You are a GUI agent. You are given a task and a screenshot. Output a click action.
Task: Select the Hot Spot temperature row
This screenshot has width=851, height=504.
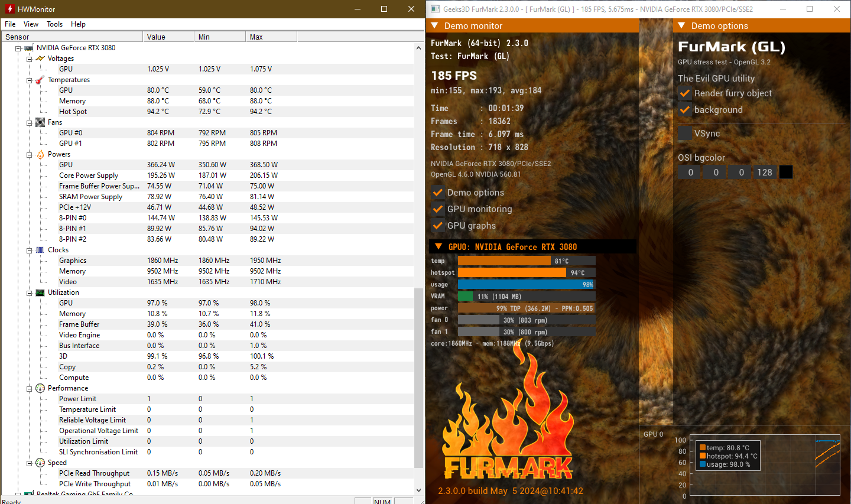tap(207, 112)
